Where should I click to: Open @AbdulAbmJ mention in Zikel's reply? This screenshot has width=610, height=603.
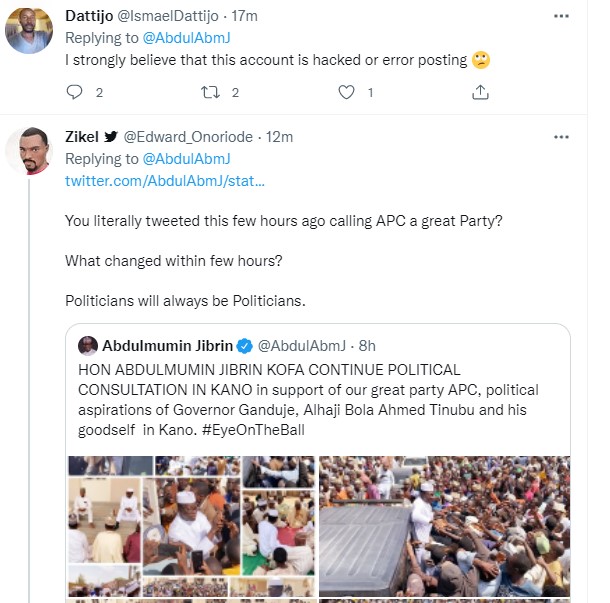coord(188,159)
